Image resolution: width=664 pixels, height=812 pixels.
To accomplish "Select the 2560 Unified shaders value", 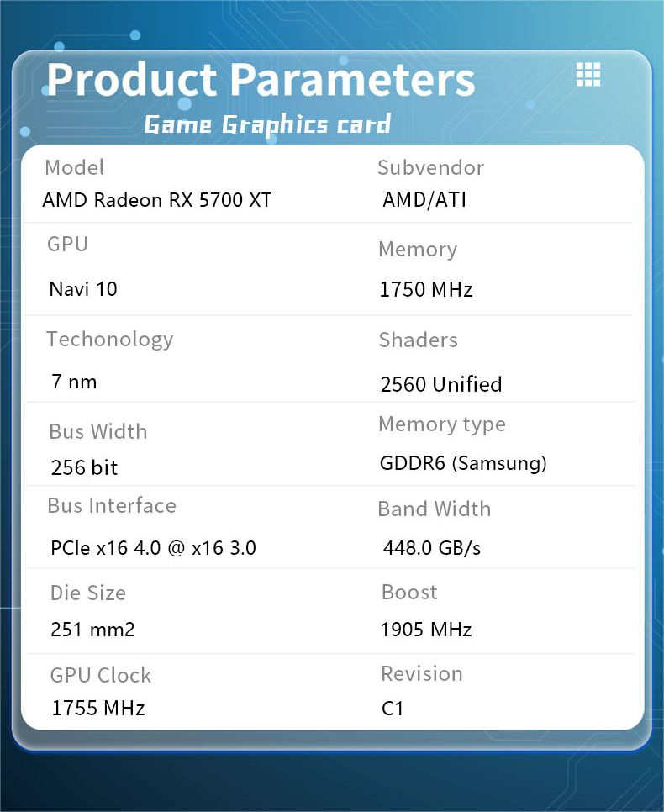I will 441,384.
